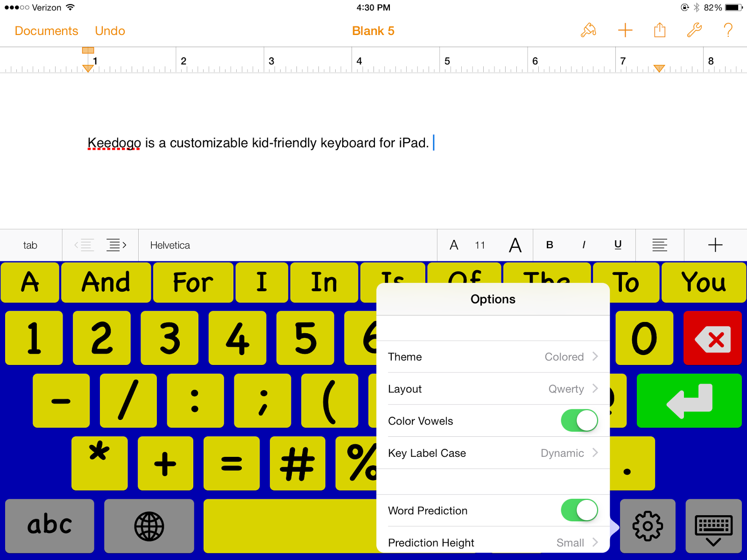Open document setup with wrench icon
Image resolution: width=747 pixels, height=560 pixels.
694,30
